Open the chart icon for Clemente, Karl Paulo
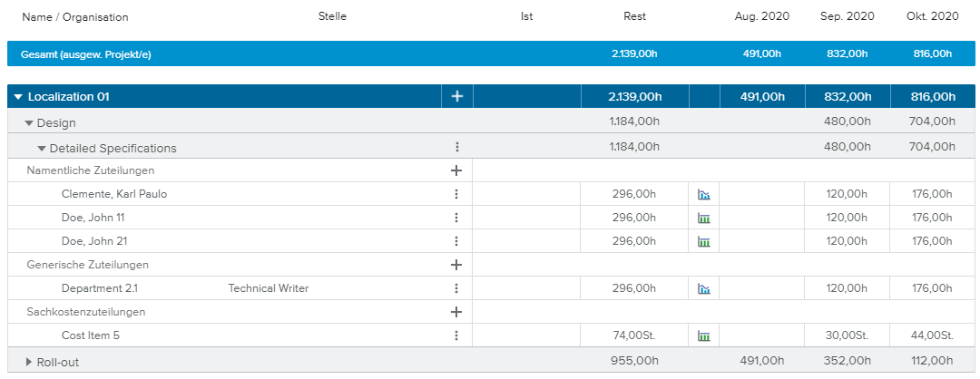Image resolution: width=980 pixels, height=379 pixels. [x=703, y=194]
